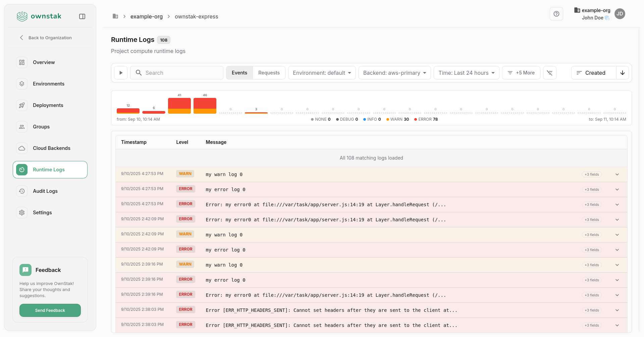The image size is (644, 337).
Task: Click the organization icon in breadcrumb
Action: tap(115, 16)
